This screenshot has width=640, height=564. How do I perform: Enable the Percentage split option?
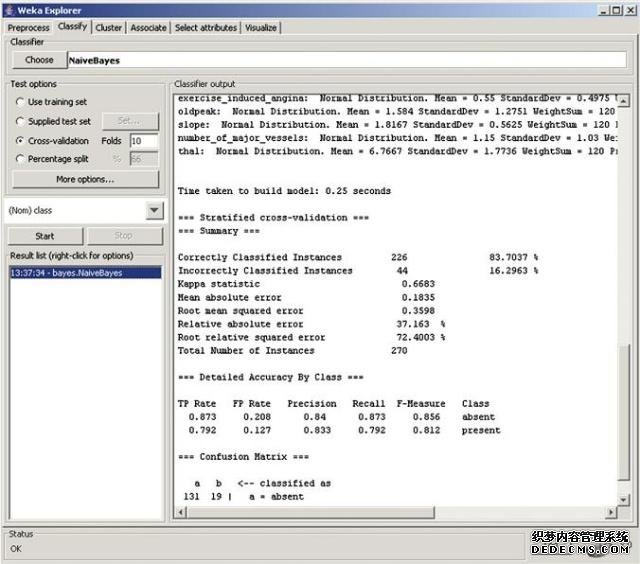[21, 159]
